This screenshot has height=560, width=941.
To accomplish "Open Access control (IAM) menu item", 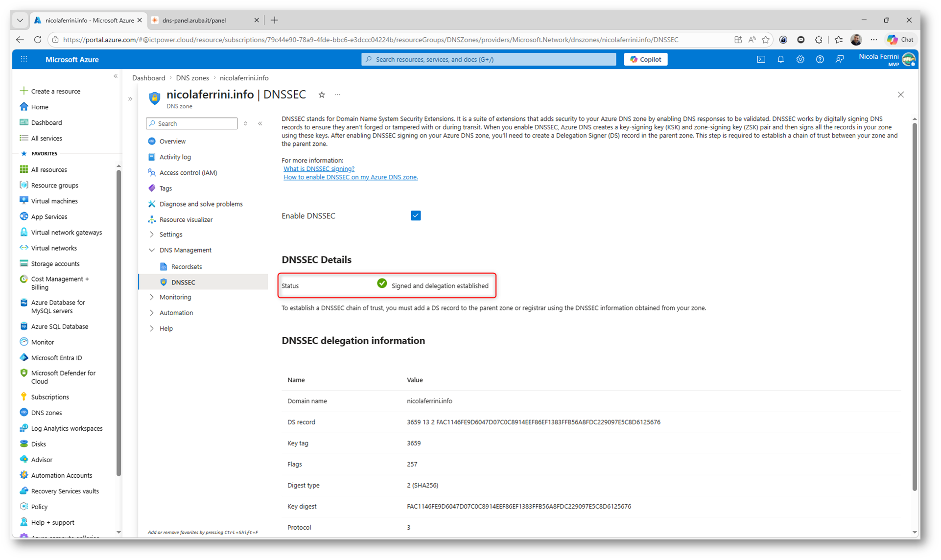I will [x=188, y=173].
